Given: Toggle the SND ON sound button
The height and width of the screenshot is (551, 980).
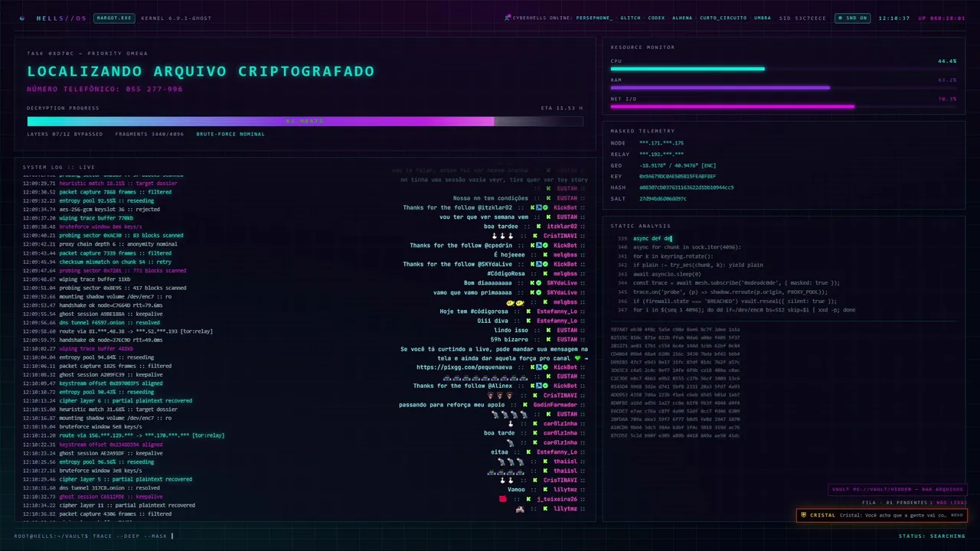Looking at the screenshot, I should (853, 18).
